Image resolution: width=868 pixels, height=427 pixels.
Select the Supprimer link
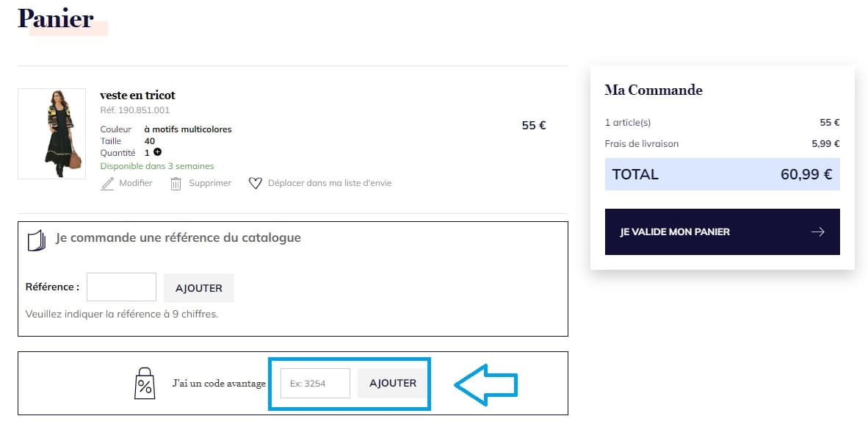(x=209, y=183)
